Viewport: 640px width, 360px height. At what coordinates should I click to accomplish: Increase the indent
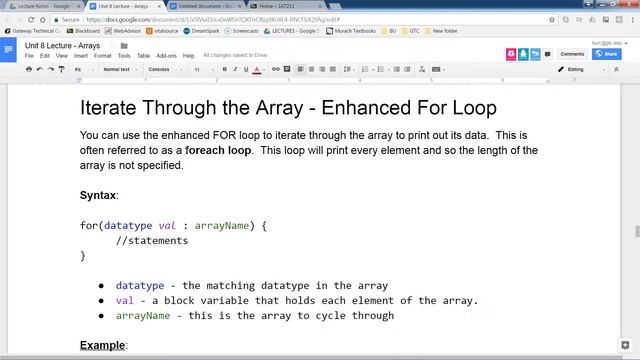tap(407, 69)
